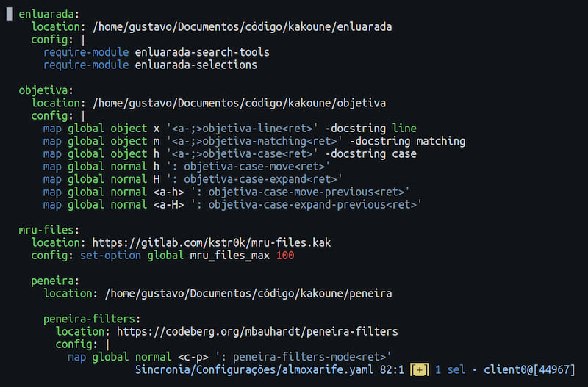Click the 'docstring matching' map line

tap(254, 141)
